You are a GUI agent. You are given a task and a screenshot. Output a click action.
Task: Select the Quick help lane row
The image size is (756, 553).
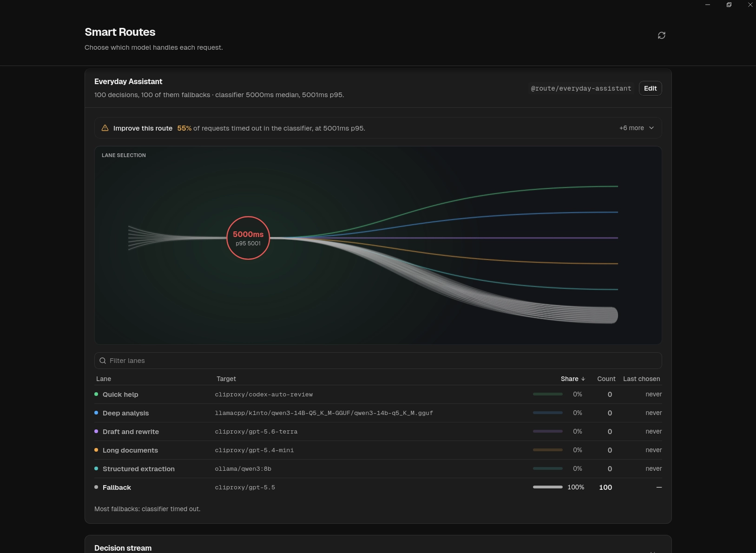[378, 395]
